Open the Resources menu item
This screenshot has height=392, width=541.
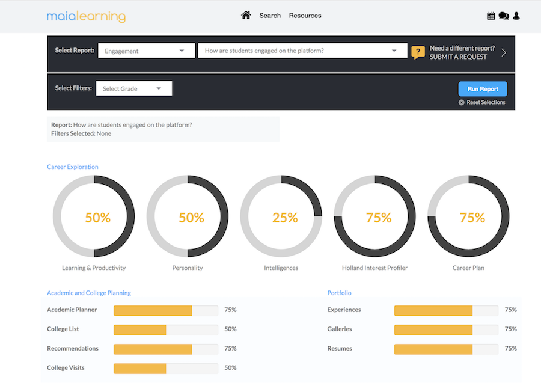point(305,16)
